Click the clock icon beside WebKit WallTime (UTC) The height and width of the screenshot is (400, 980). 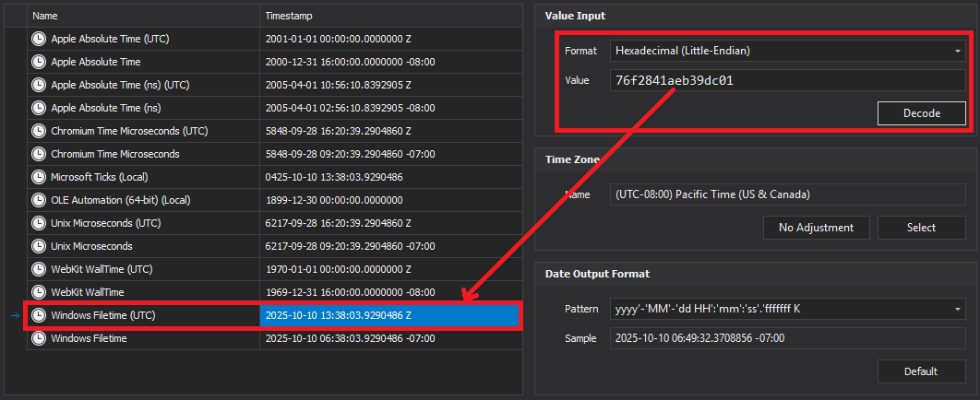[39, 269]
